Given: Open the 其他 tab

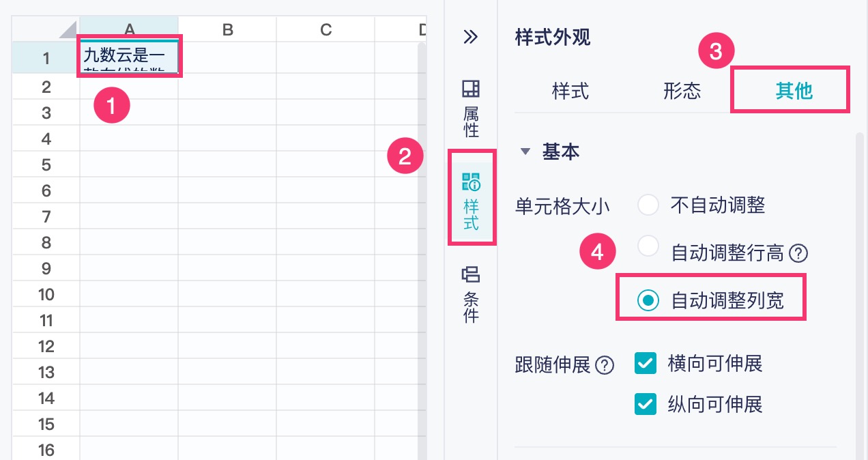Looking at the screenshot, I should (x=794, y=91).
